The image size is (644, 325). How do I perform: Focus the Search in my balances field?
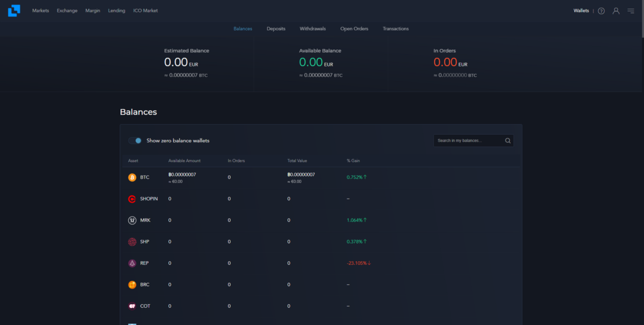pyautogui.click(x=473, y=141)
